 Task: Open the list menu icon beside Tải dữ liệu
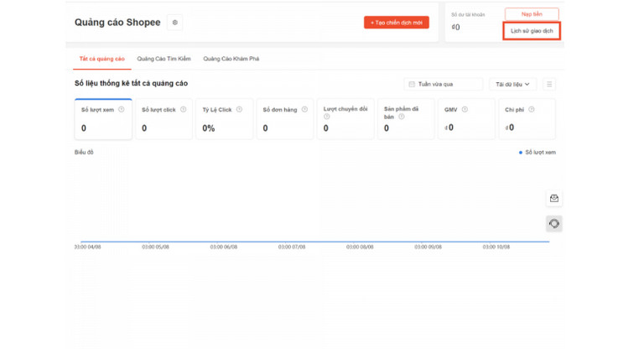tap(549, 84)
